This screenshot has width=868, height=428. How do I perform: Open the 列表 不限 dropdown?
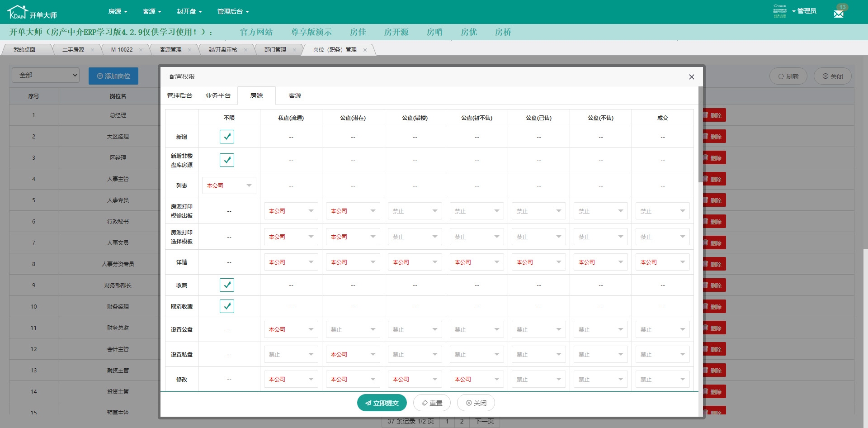229,185
